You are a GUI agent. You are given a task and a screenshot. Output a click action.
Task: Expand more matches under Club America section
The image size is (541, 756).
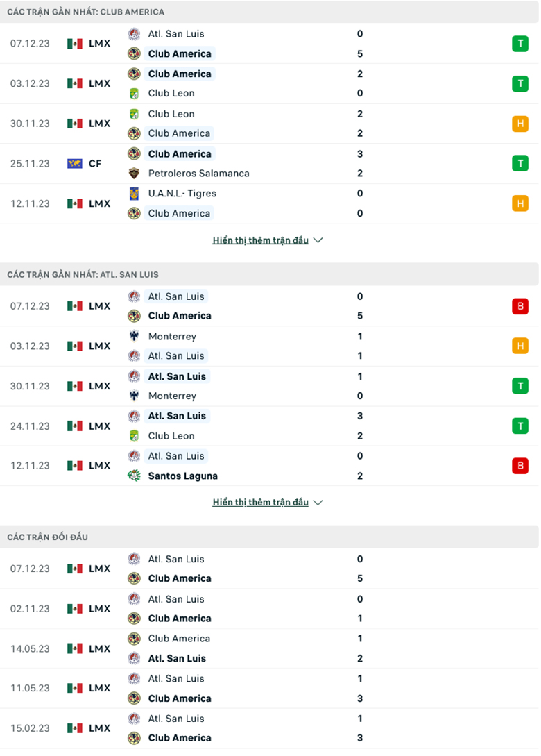pyautogui.click(x=260, y=240)
